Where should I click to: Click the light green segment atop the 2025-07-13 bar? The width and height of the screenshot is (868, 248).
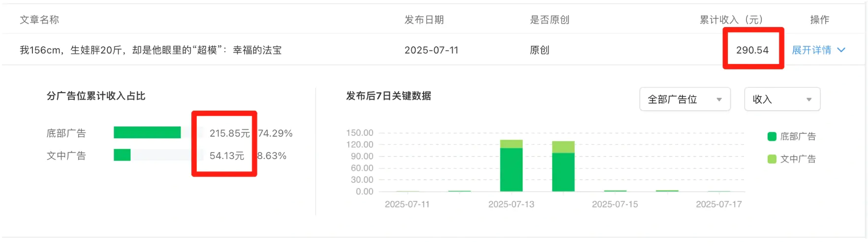click(x=511, y=144)
